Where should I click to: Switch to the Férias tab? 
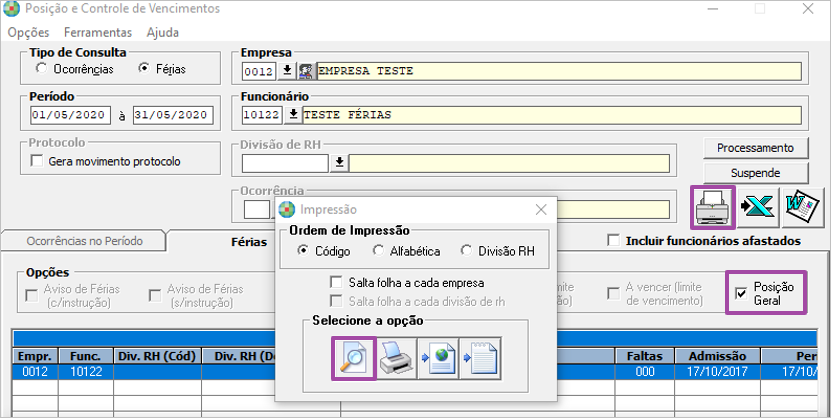[x=249, y=242]
